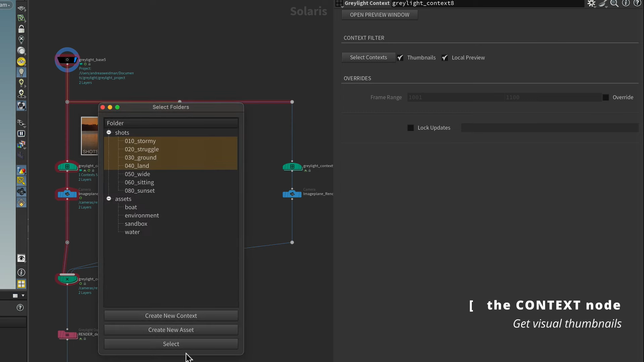Viewport: 644px width, 362px height.
Task: Click the yellow four-pane grid icon
Action: click(21, 284)
